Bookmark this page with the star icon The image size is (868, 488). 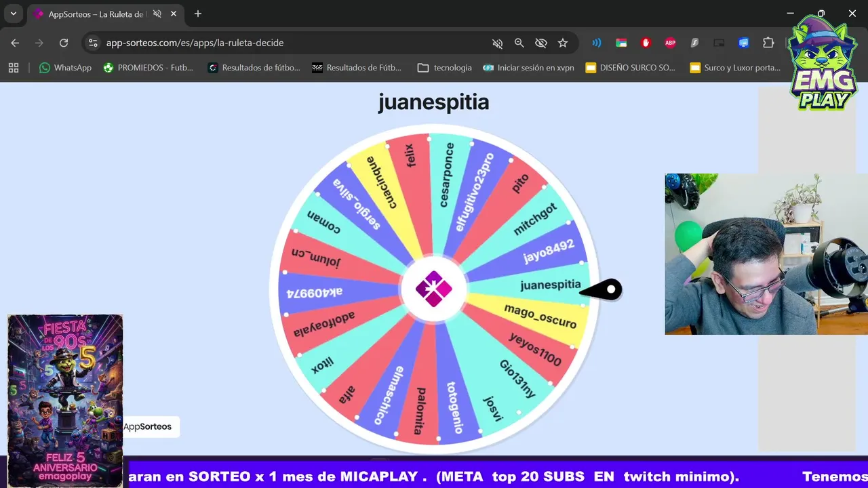562,43
